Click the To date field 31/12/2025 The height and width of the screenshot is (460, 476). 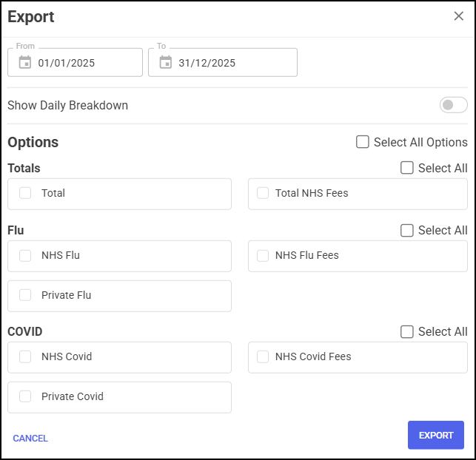point(222,63)
